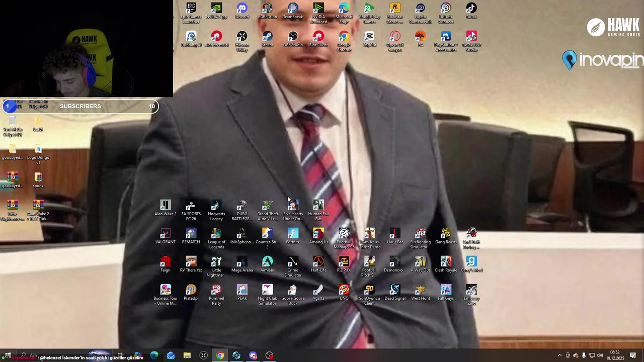Open the League of Legends icon
This screenshot has width=644, height=362.
tap(216, 238)
